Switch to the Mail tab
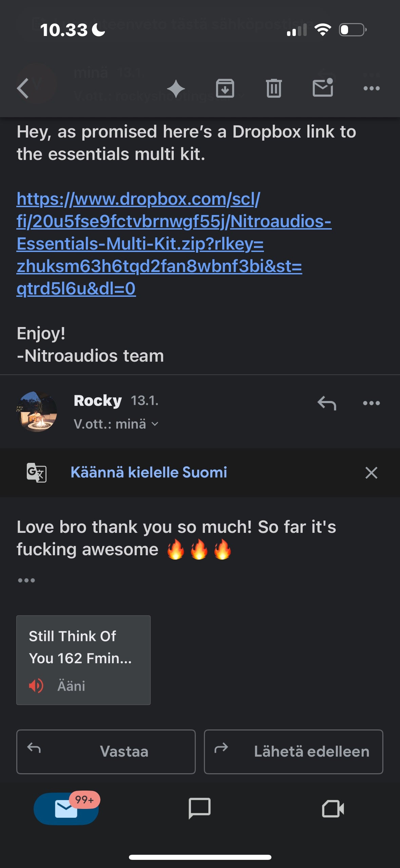The width and height of the screenshot is (400, 868). coord(66,809)
